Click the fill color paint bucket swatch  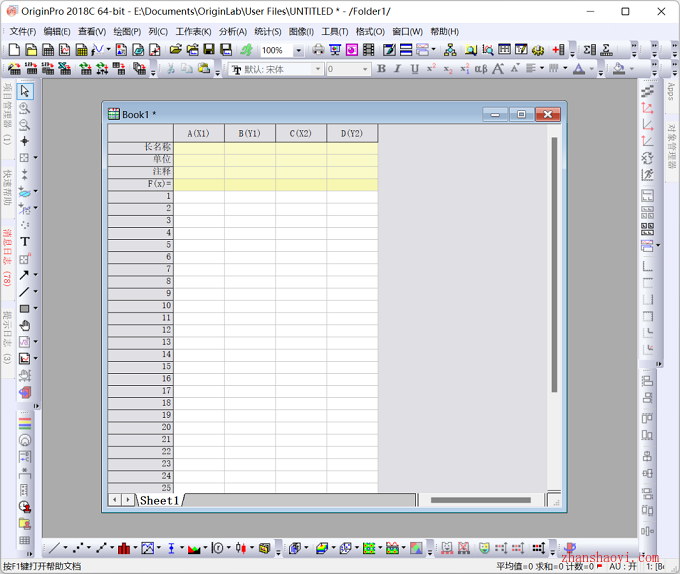click(x=619, y=68)
